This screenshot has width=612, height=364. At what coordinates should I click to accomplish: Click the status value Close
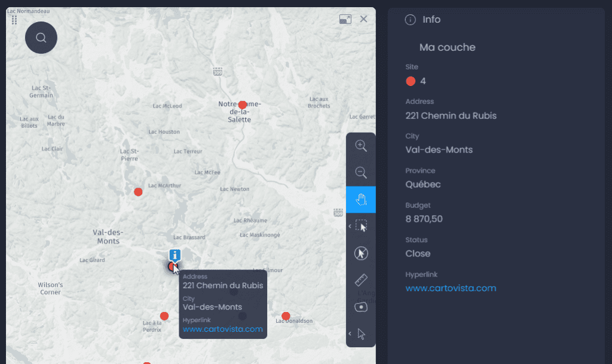(x=418, y=253)
